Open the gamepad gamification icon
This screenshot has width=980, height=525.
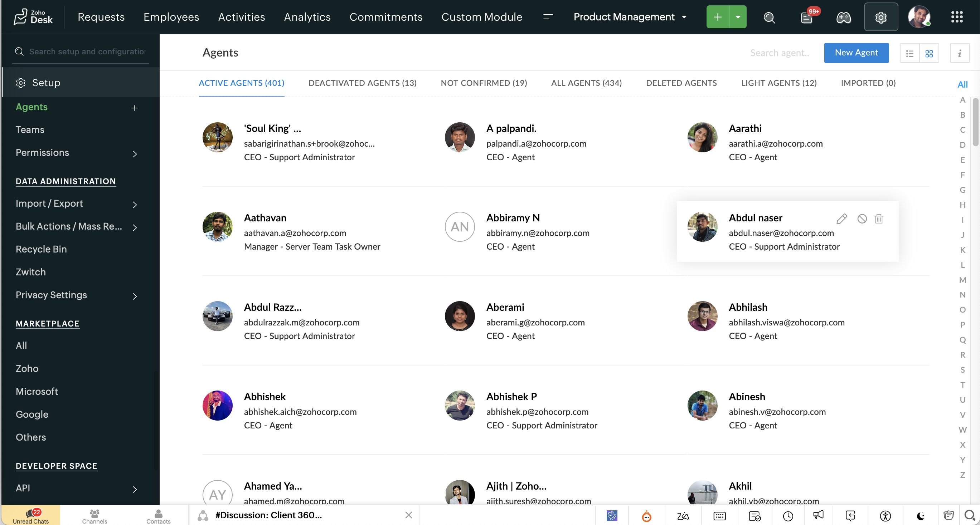click(843, 17)
